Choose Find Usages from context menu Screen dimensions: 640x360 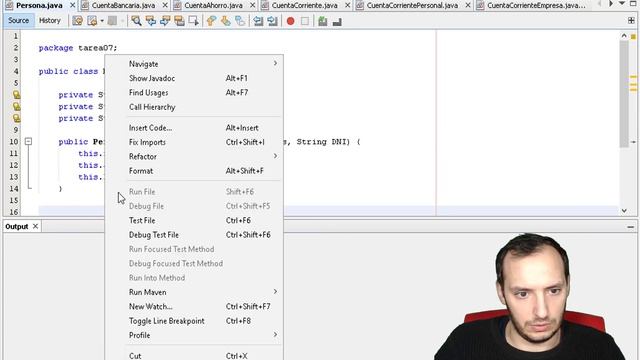point(194,93)
